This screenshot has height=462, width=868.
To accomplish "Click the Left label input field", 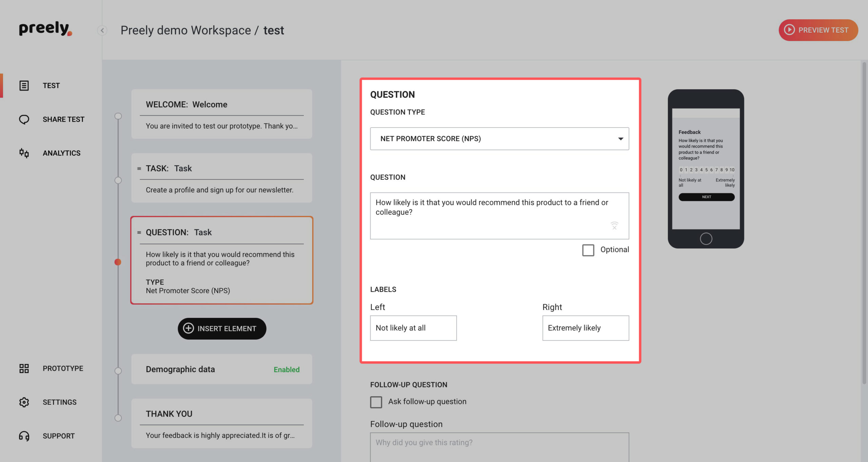I will 413,328.
